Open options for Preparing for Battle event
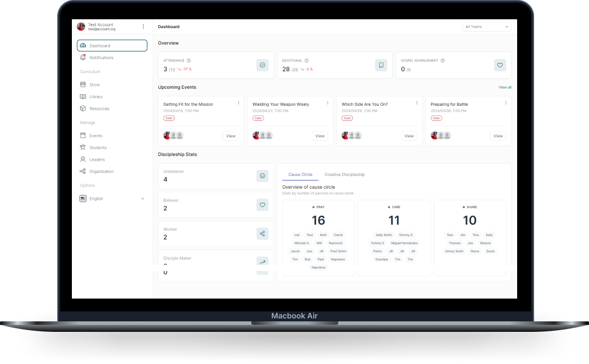 pos(505,103)
